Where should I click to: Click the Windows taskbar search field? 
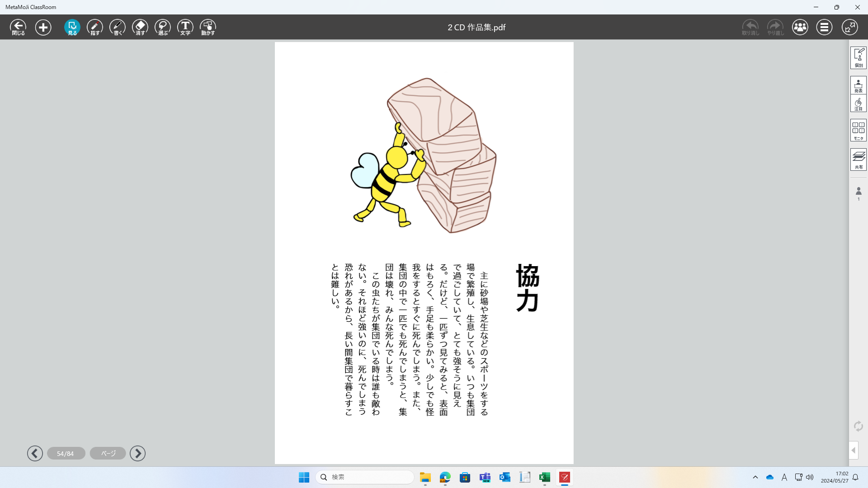(364, 477)
